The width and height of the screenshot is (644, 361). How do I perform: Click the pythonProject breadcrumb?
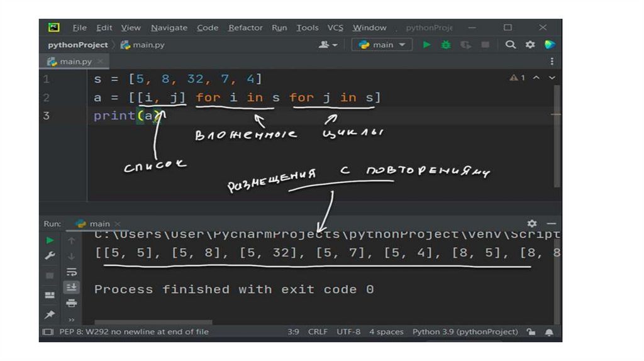pos(78,45)
